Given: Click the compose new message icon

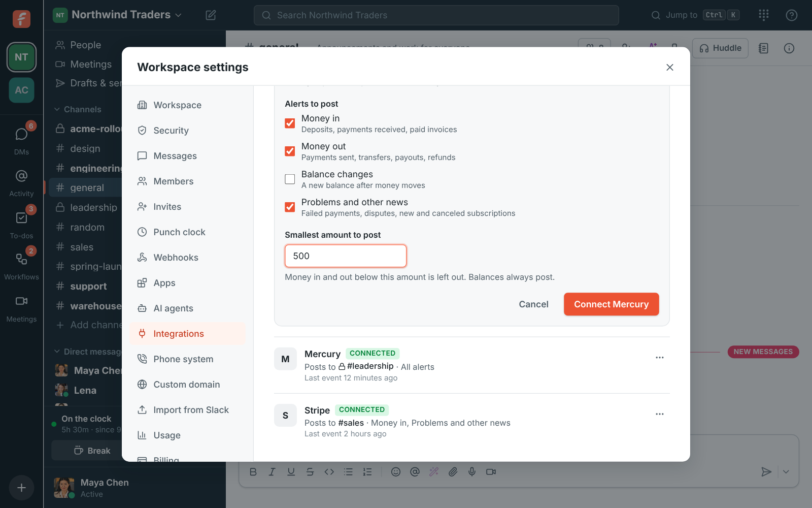Looking at the screenshot, I should 211,15.
